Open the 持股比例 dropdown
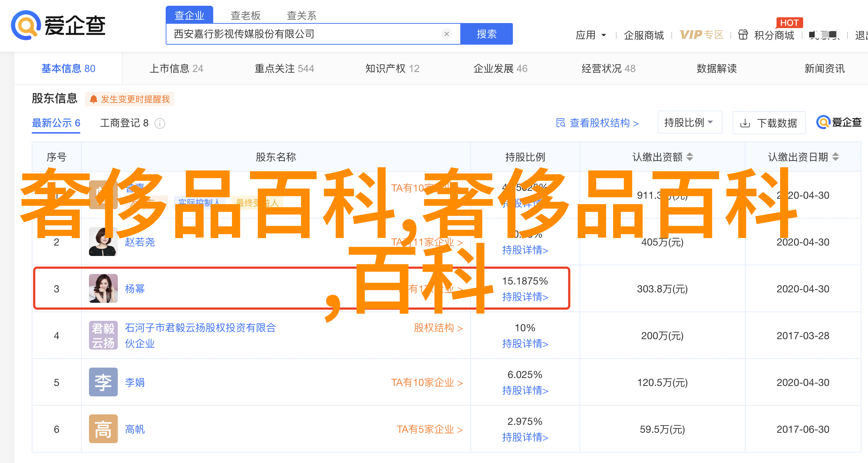 pyautogui.click(x=690, y=122)
